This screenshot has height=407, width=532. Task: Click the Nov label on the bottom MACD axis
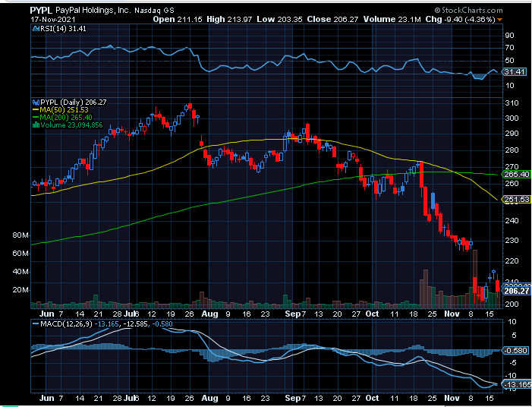coord(452,398)
